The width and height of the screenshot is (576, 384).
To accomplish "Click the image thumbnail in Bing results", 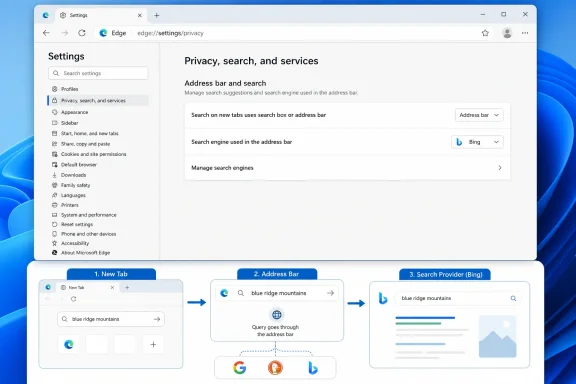I will (498, 337).
